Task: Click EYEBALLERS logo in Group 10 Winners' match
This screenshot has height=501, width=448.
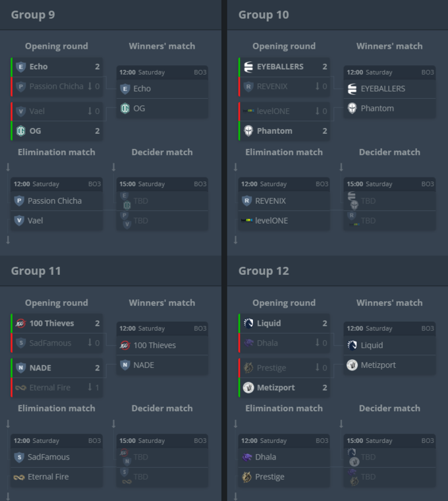Action: click(x=352, y=89)
